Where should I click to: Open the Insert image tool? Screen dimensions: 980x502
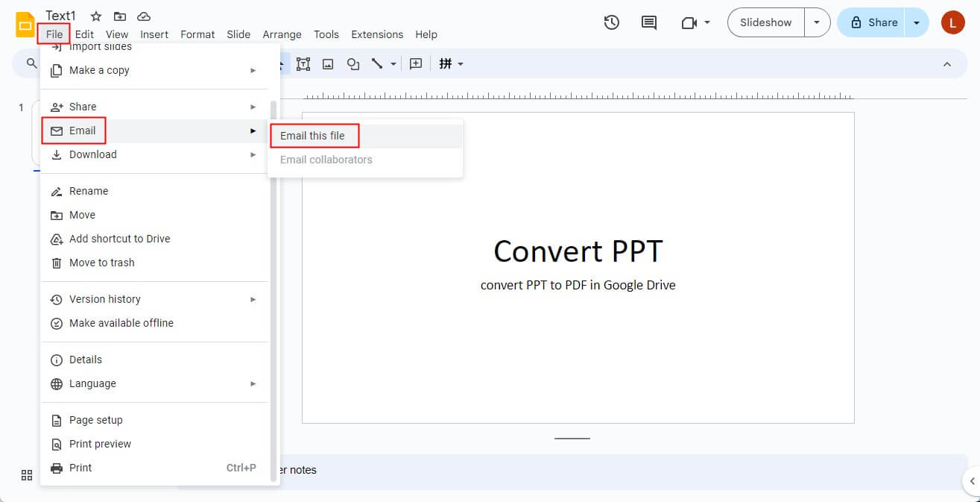tap(328, 63)
